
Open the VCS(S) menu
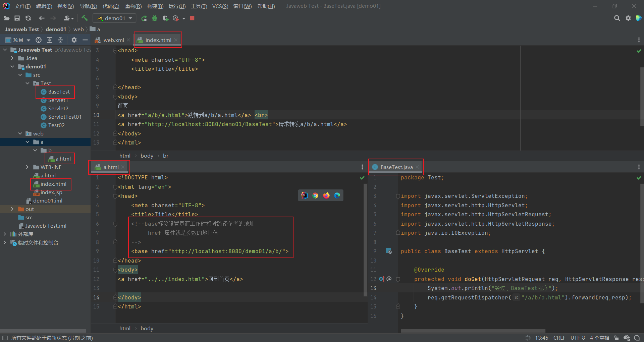coord(220,6)
